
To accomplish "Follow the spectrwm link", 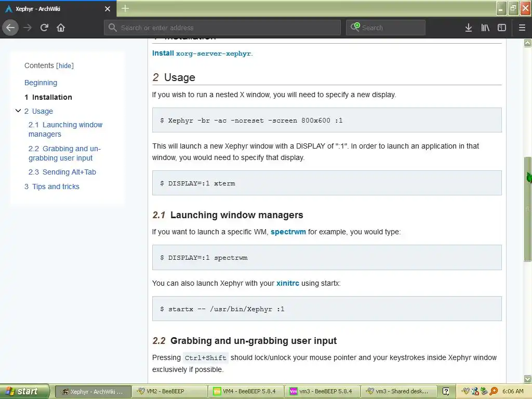I will [288, 232].
